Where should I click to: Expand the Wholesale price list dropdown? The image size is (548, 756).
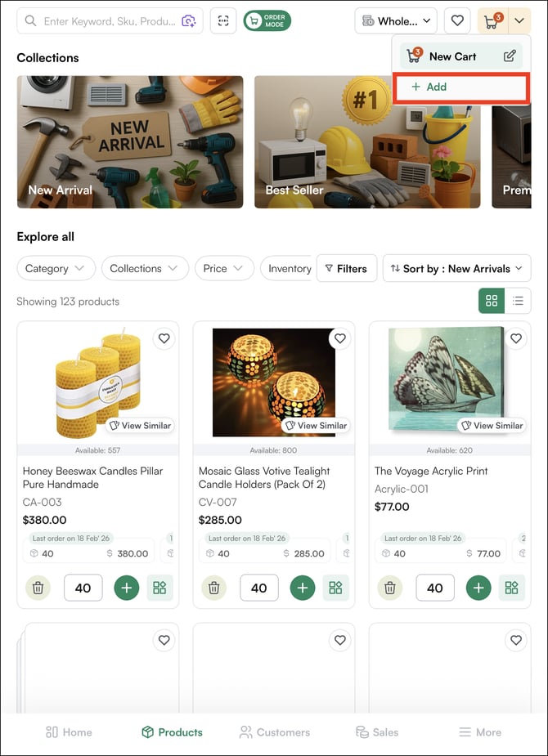pyautogui.click(x=396, y=21)
